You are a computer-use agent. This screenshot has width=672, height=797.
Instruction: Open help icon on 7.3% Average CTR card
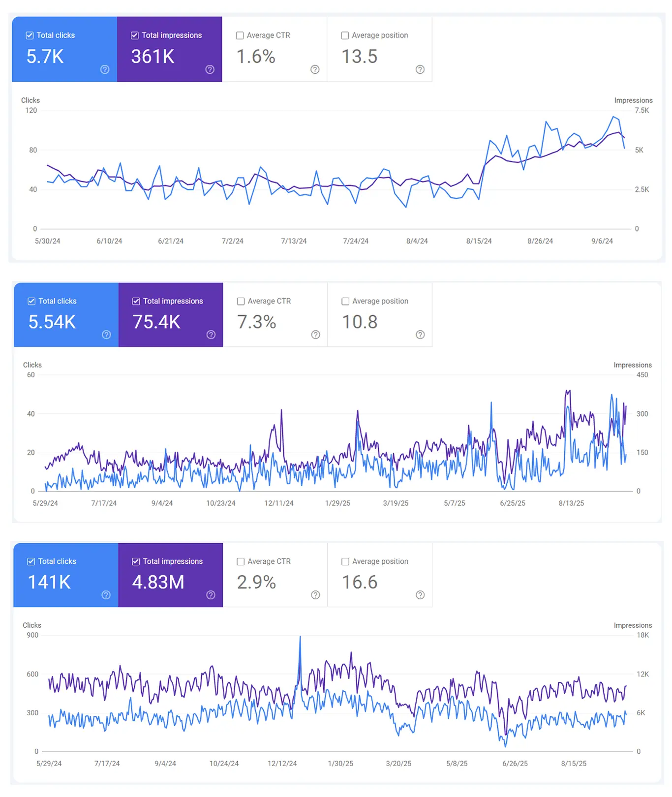point(316,335)
